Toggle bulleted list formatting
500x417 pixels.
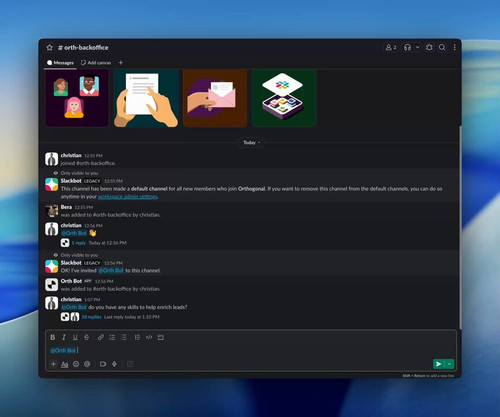[123, 337]
